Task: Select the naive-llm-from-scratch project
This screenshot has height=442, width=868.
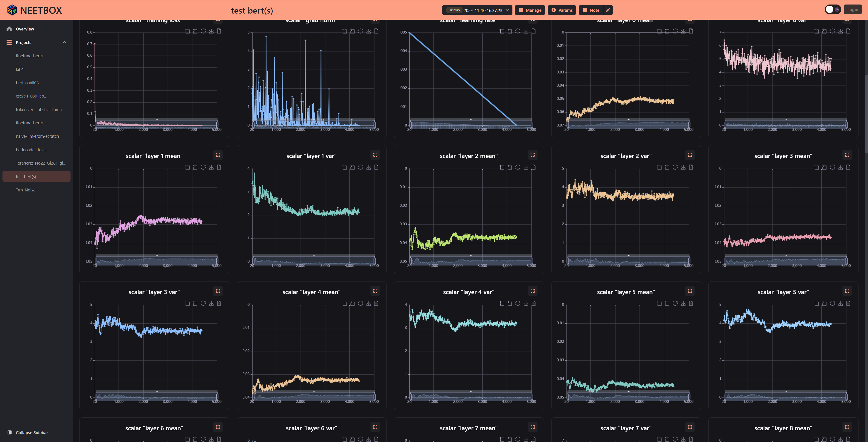Action: click(37, 136)
